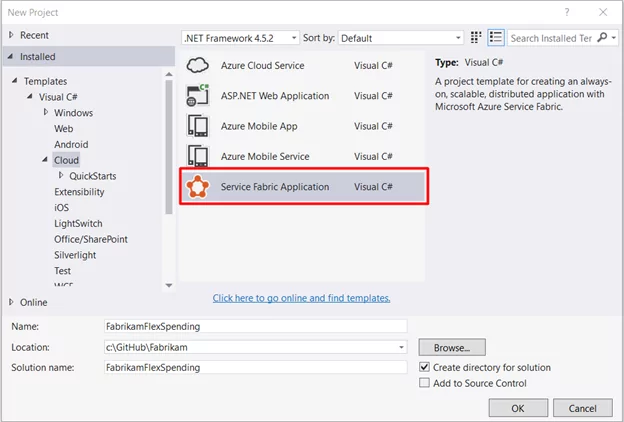Collapse the Installed section

tap(11, 57)
